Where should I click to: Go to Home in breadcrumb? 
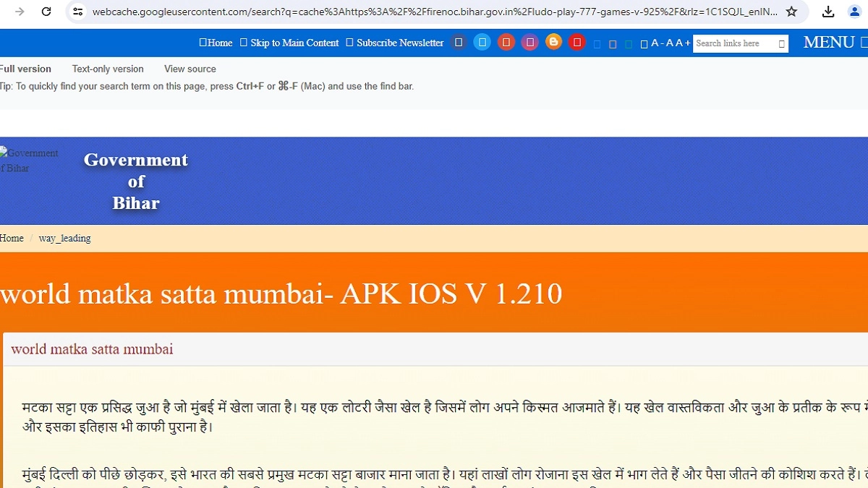click(x=12, y=238)
